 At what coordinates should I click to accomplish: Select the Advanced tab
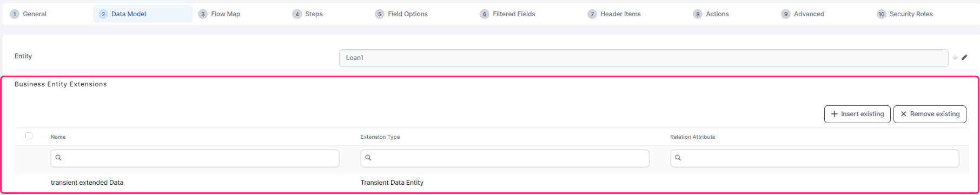click(x=809, y=14)
